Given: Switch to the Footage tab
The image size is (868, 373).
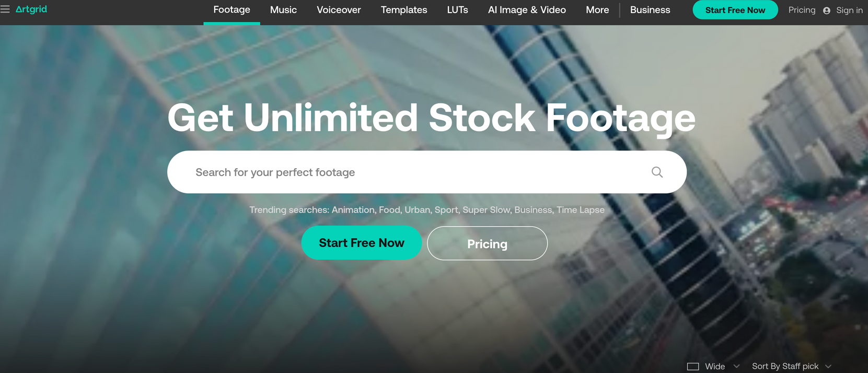Looking at the screenshot, I should [x=232, y=10].
